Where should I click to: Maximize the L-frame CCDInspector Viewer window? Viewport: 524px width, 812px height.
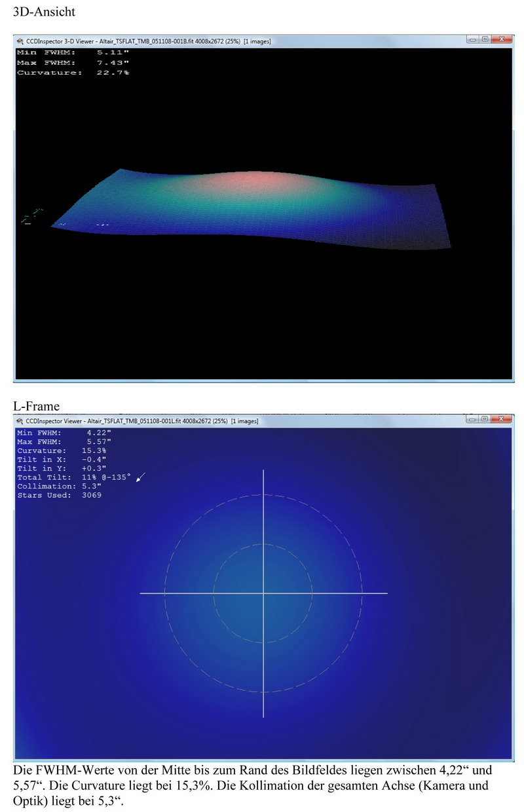pyautogui.click(x=485, y=419)
